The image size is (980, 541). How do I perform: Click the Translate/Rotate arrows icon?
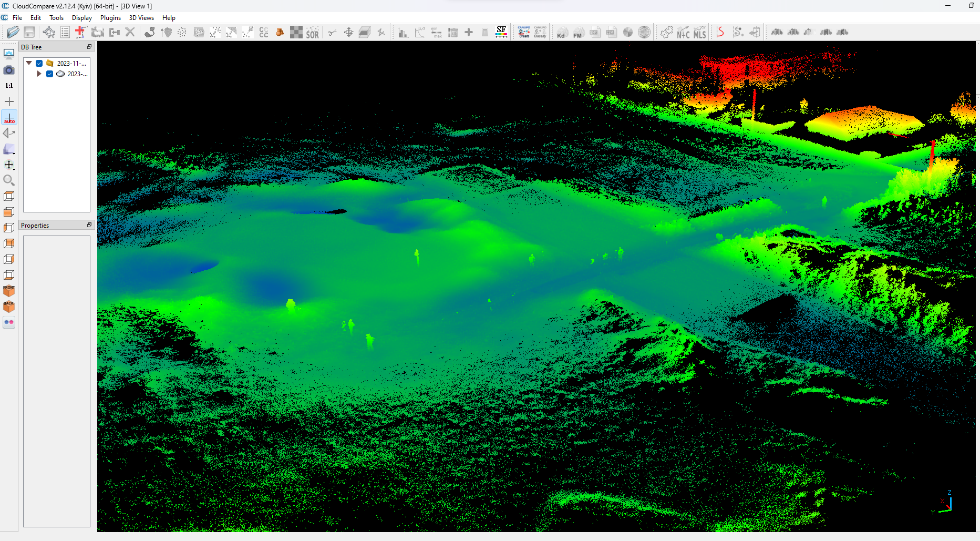click(x=348, y=33)
